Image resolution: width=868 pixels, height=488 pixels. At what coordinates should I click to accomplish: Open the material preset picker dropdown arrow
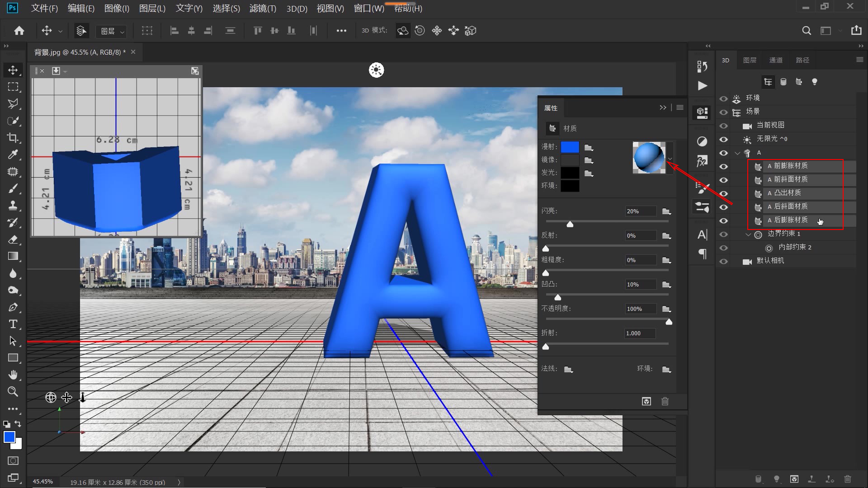670,159
